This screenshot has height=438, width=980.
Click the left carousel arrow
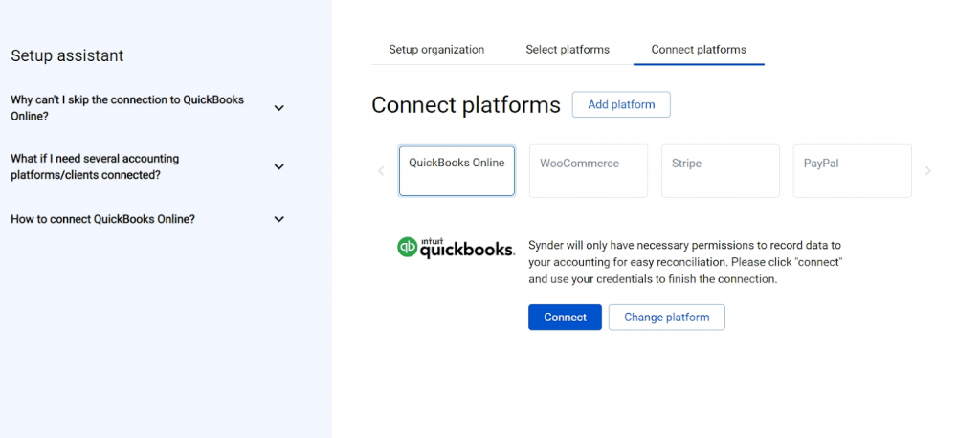[x=381, y=170]
